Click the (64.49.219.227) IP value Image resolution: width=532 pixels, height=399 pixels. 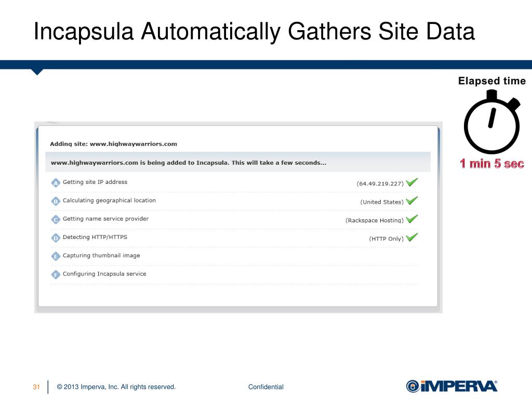pyautogui.click(x=380, y=183)
